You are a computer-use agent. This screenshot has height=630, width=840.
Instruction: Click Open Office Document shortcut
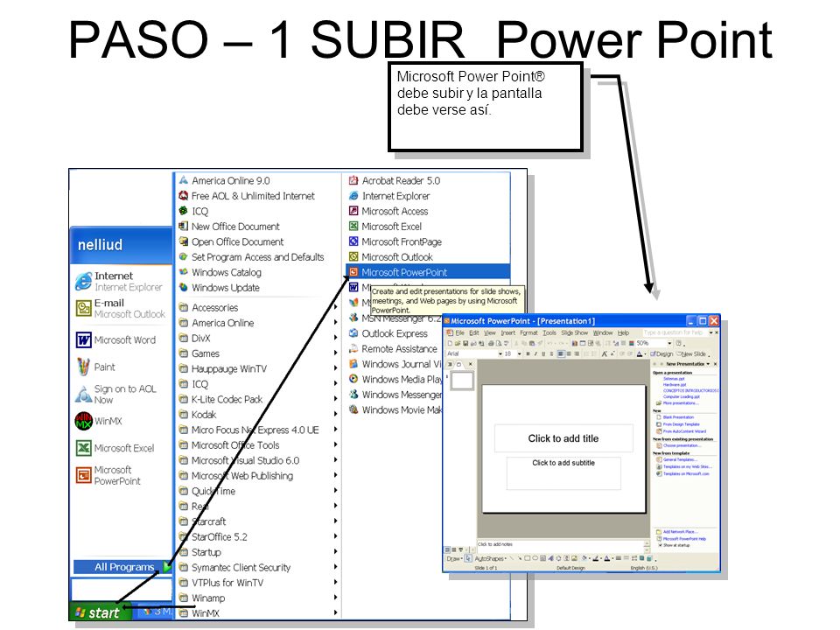click(x=231, y=241)
